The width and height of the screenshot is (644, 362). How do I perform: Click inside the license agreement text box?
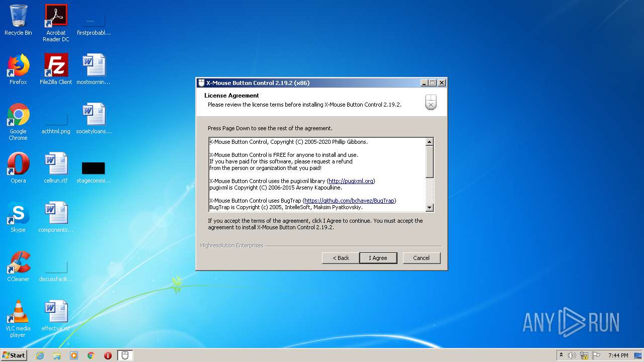(x=317, y=174)
